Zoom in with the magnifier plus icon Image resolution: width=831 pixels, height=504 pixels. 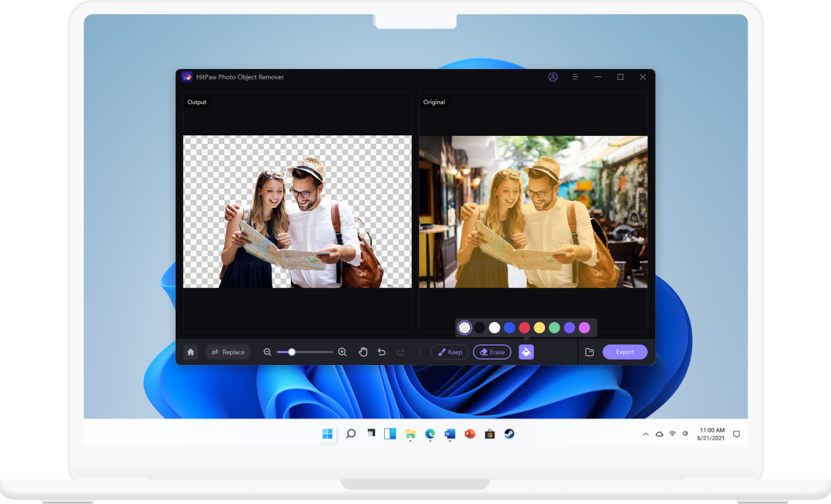click(343, 352)
